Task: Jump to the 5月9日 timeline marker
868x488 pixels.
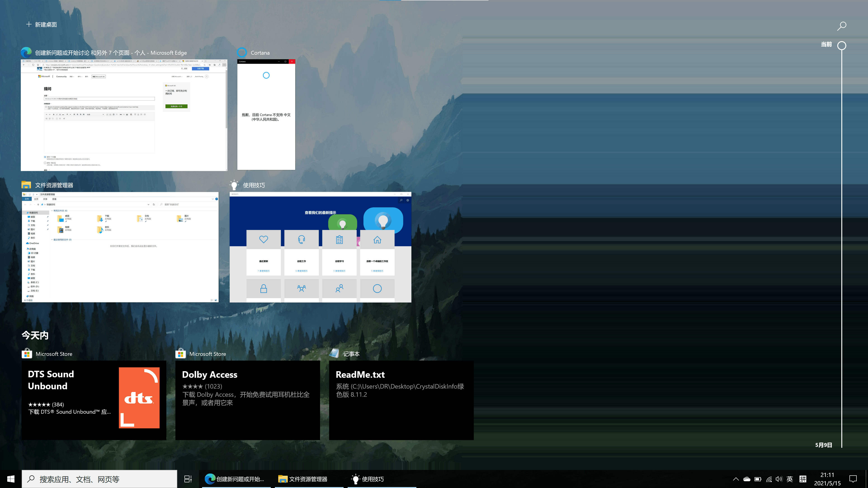Action: tap(823, 445)
